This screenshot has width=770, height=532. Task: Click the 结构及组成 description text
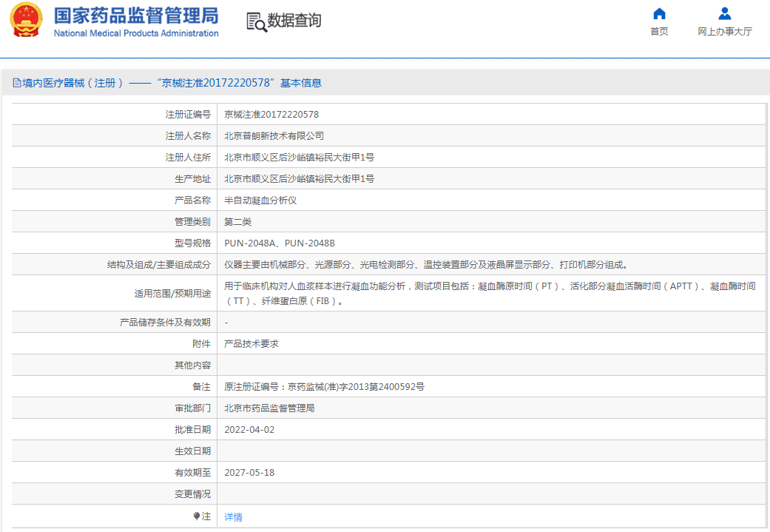pyautogui.click(x=426, y=265)
